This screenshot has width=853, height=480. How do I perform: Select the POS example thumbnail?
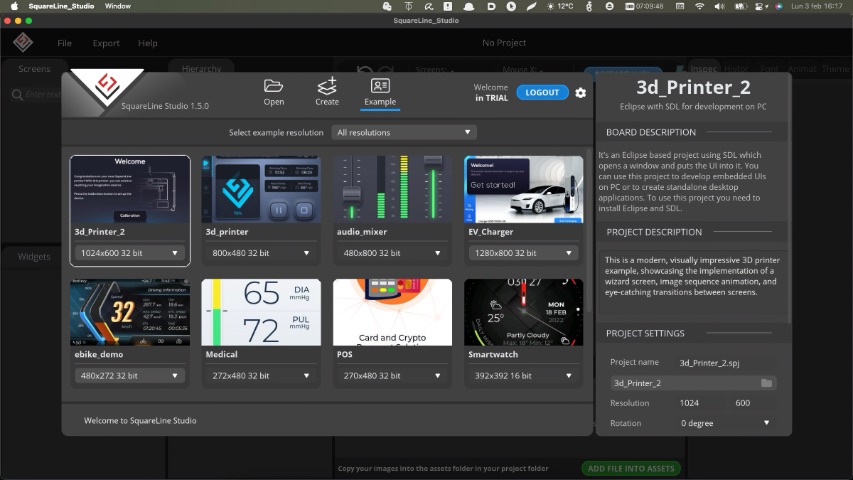[x=392, y=312]
